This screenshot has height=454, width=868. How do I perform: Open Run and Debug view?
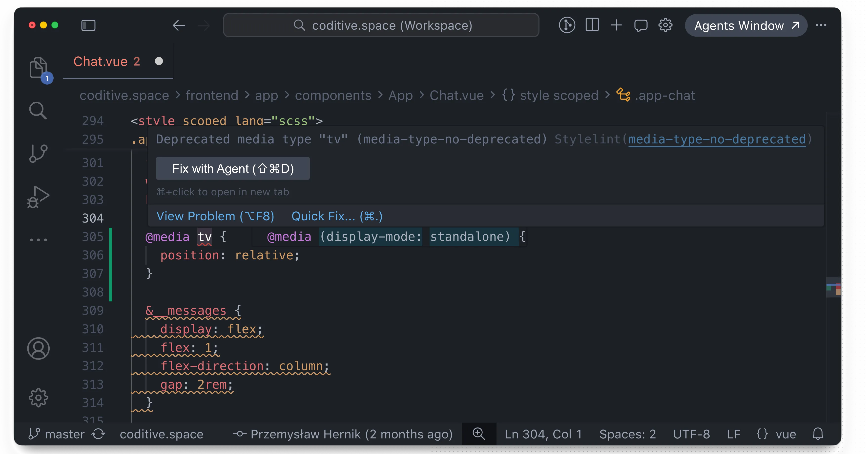38,197
